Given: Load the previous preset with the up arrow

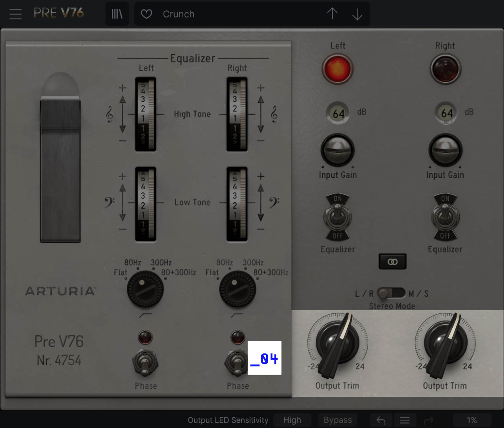Looking at the screenshot, I should pyautogui.click(x=332, y=13).
